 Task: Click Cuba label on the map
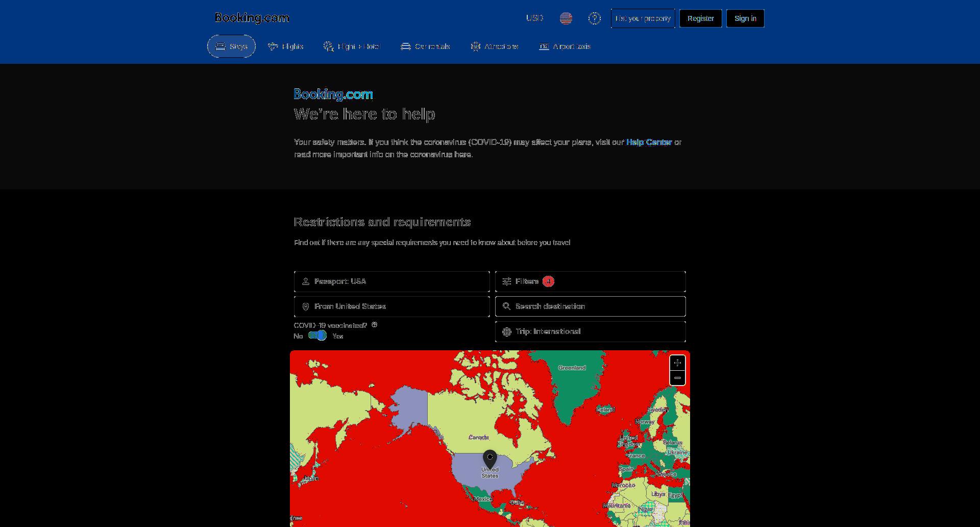point(517,502)
